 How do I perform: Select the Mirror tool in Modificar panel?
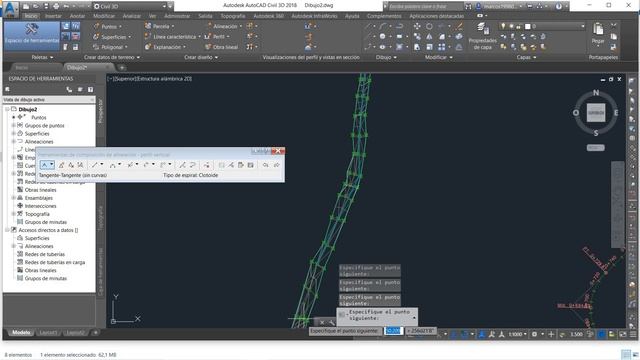pyautogui.click(x=429, y=37)
